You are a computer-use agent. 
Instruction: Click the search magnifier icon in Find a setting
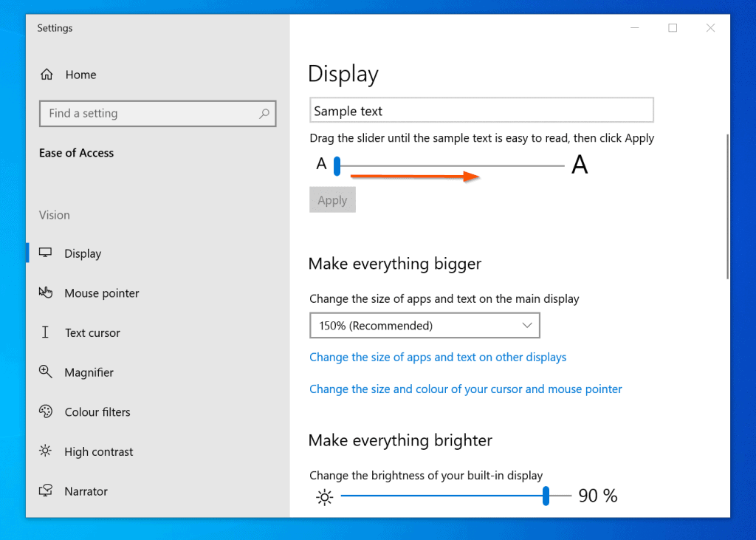tap(264, 114)
